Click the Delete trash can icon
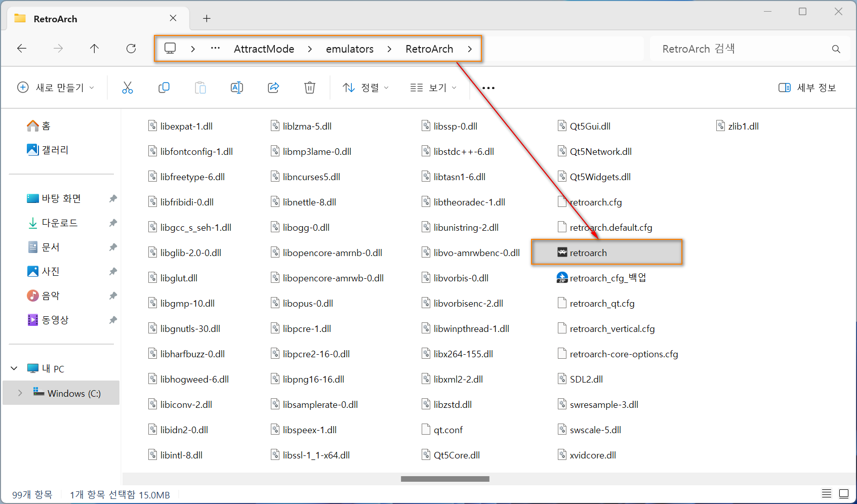This screenshot has height=504, width=857. pos(310,88)
